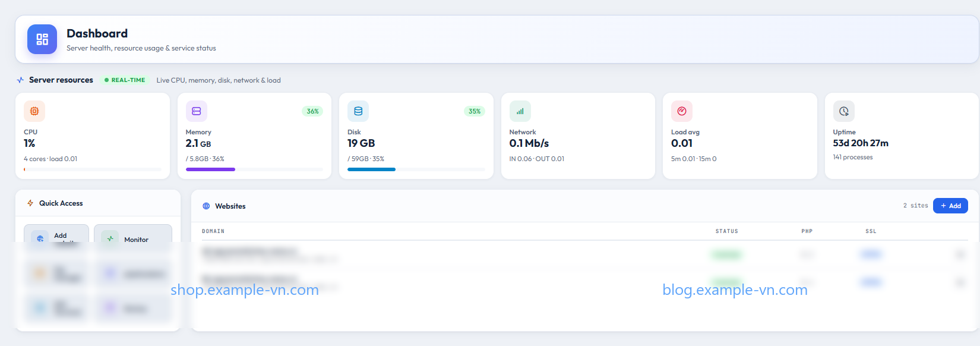Click the Server resources pulse icon
The width and height of the screenshot is (980, 346).
pos(20,80)
